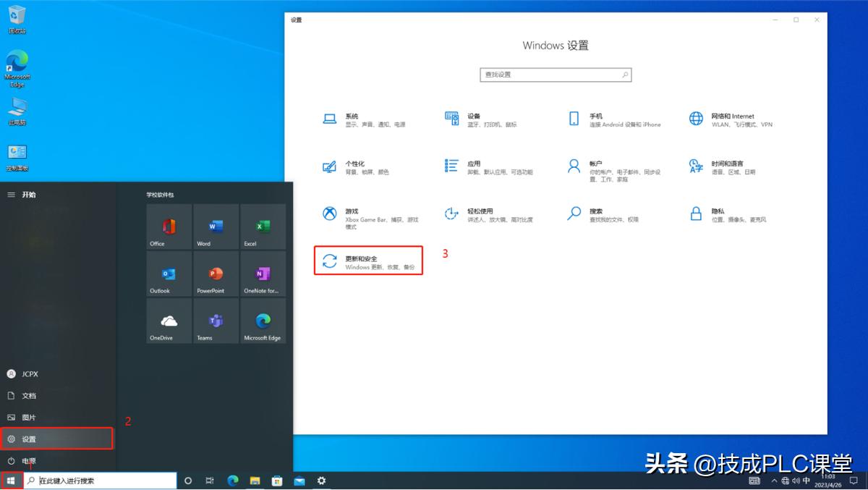The width and height of the screenshot is (868, 490).
Task: Start Outlook from the Start menu tiles
Action: [168, 274]
